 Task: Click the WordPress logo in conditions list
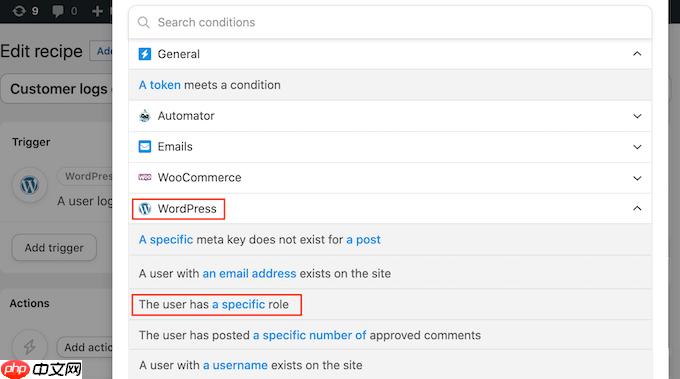[145, 209]
